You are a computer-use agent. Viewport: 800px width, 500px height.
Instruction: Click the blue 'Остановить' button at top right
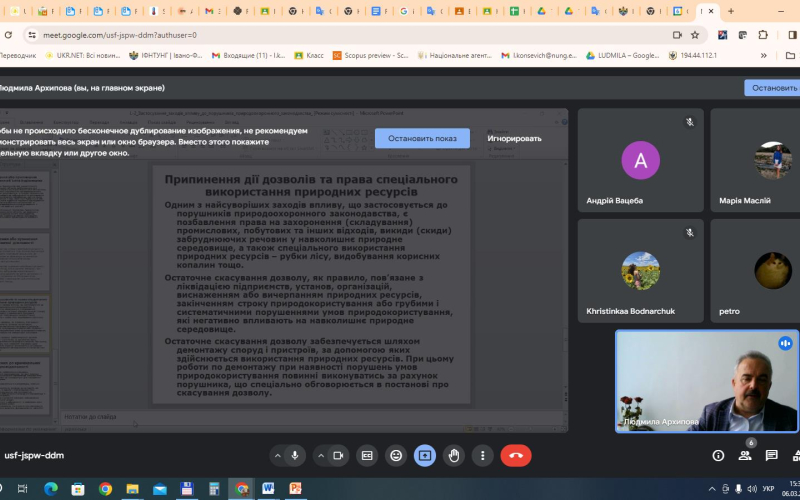(x=772, y=88)
